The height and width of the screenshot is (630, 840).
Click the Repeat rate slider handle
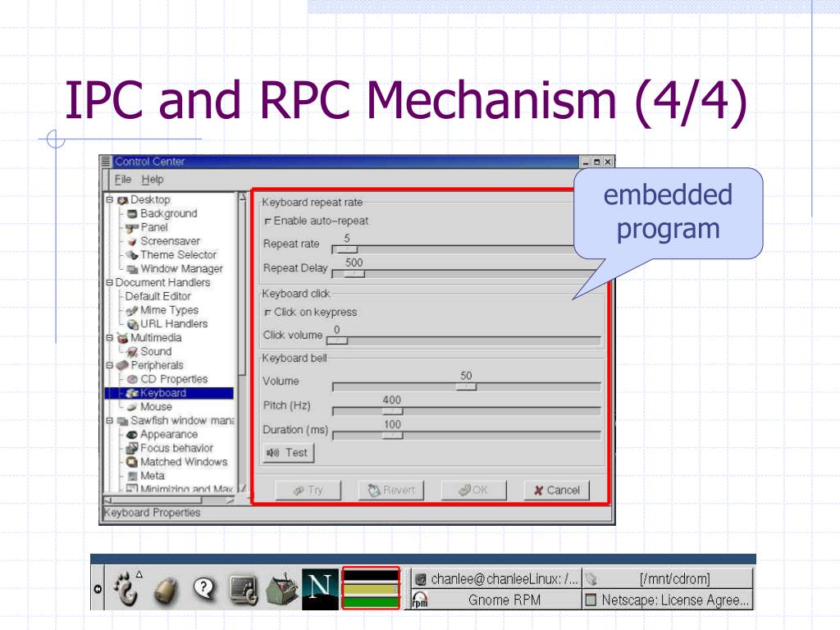(x=345, y=249)
